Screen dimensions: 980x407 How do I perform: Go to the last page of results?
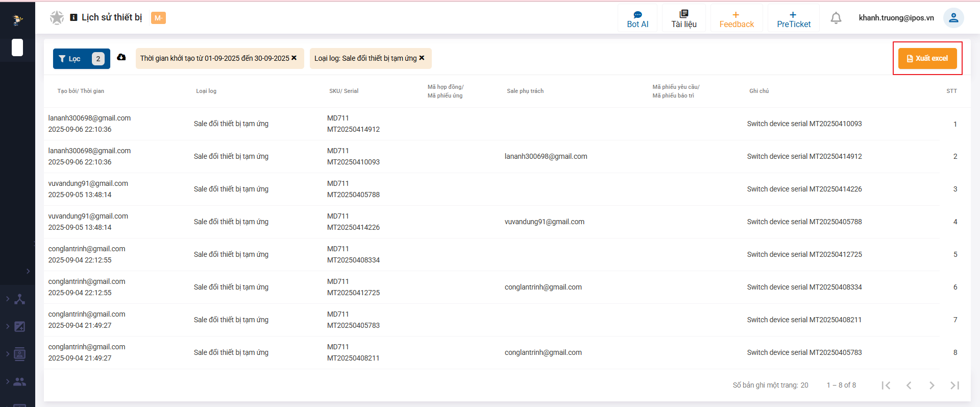pos(954,386)
